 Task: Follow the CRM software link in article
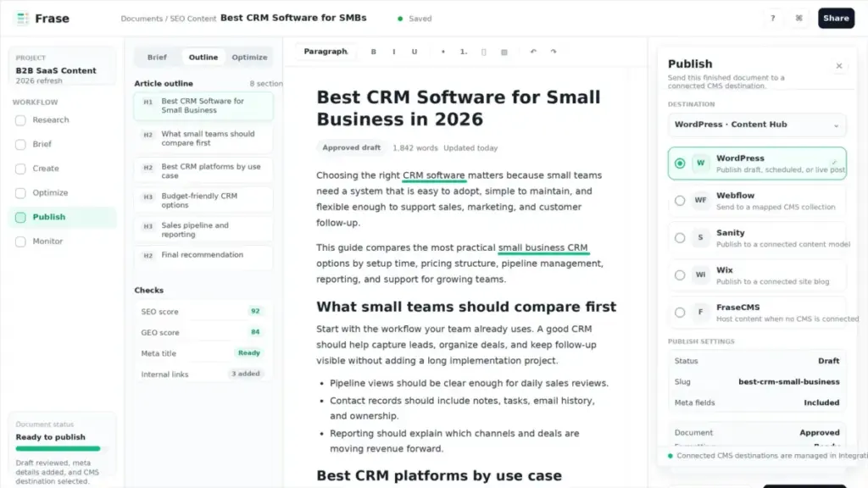tap(433, 175)
